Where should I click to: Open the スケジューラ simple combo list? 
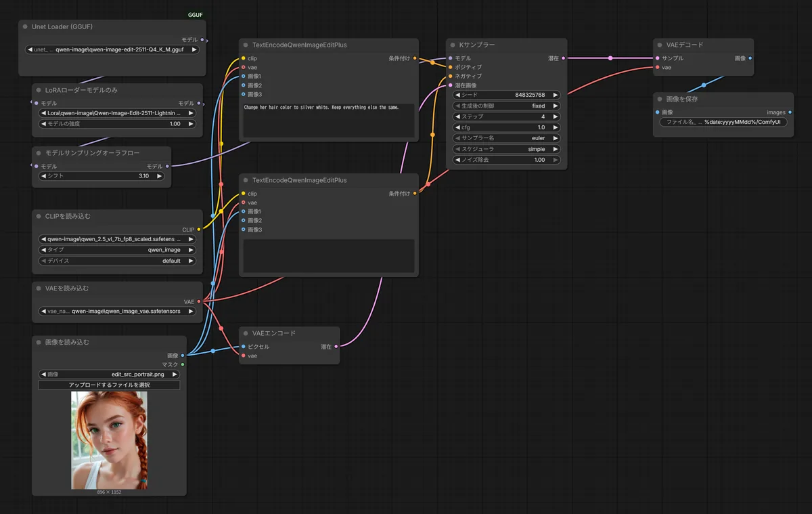click(x=507, y=149)
